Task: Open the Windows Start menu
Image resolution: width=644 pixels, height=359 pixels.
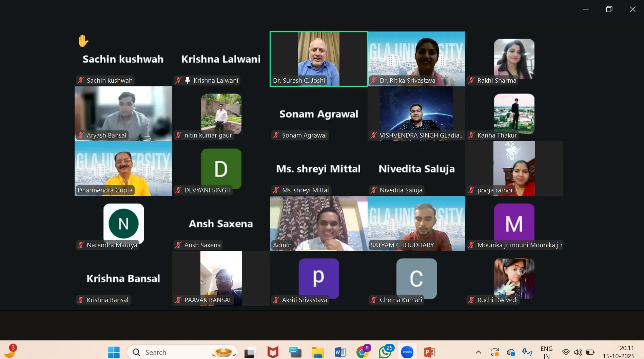Action: point(114,352)
